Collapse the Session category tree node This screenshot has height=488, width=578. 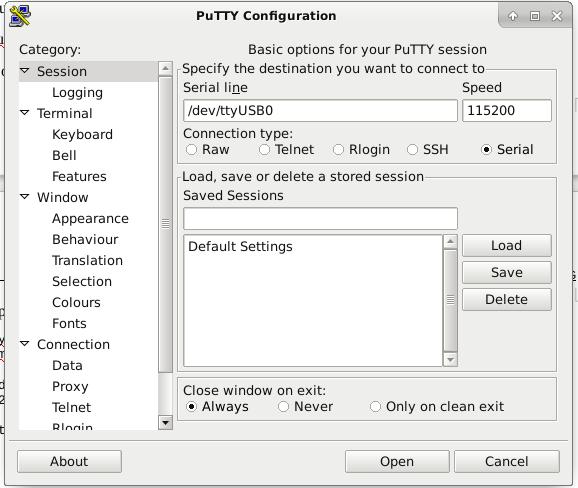25,70
